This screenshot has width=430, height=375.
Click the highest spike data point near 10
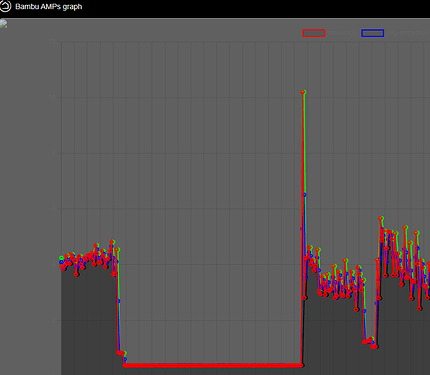point(303,92)
